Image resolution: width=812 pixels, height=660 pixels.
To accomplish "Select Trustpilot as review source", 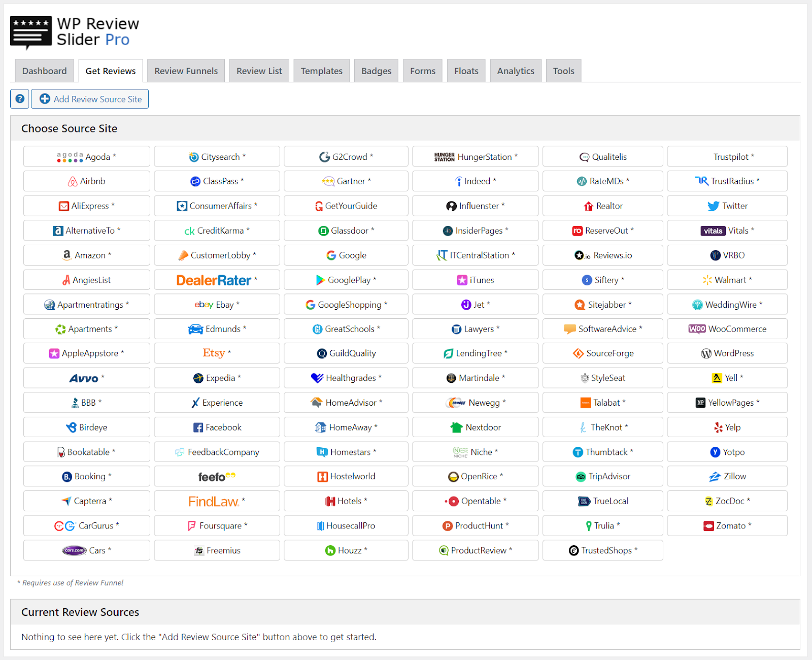I will (727, 157).
